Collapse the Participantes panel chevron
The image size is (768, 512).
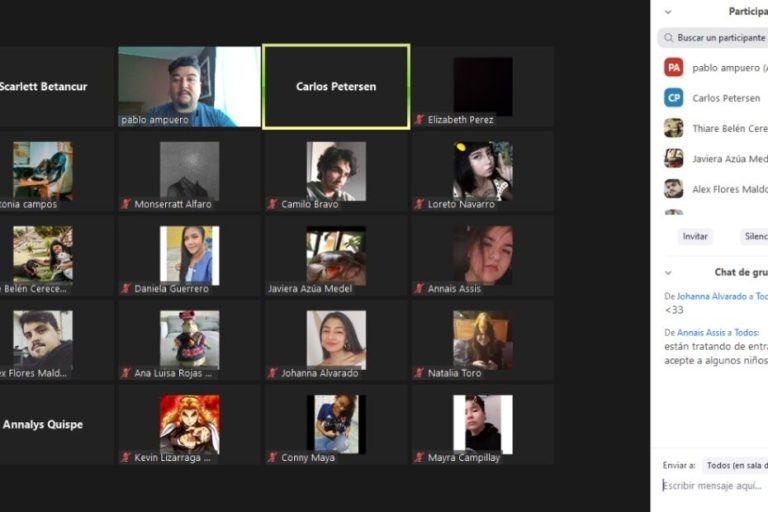point(668,12)
